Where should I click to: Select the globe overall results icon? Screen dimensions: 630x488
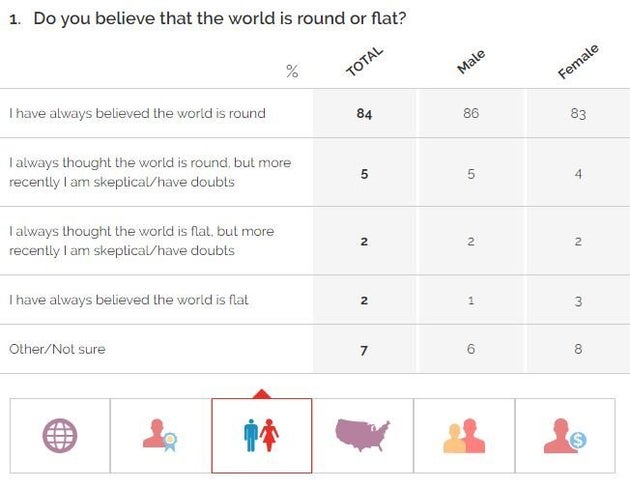coord(60,436)
